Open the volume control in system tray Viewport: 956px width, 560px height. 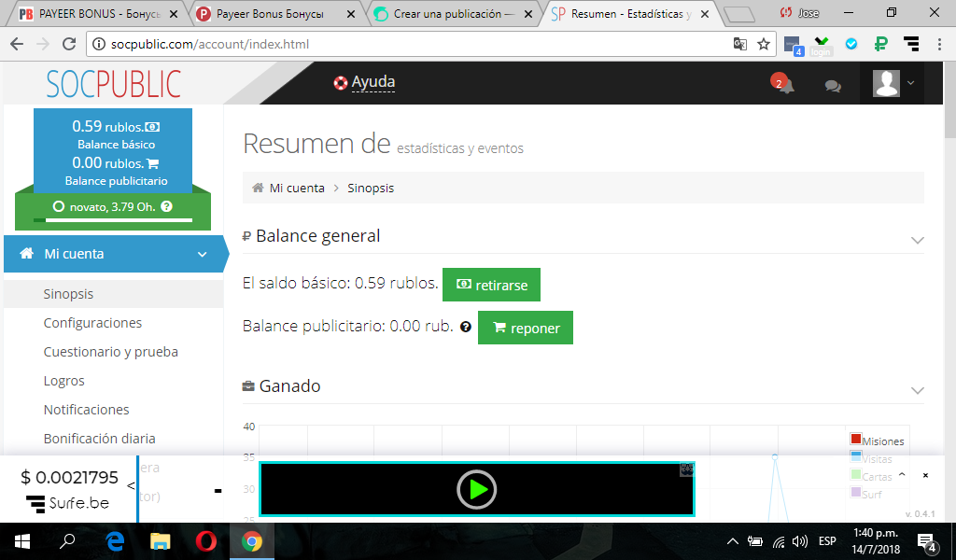(x=800, y=541)
